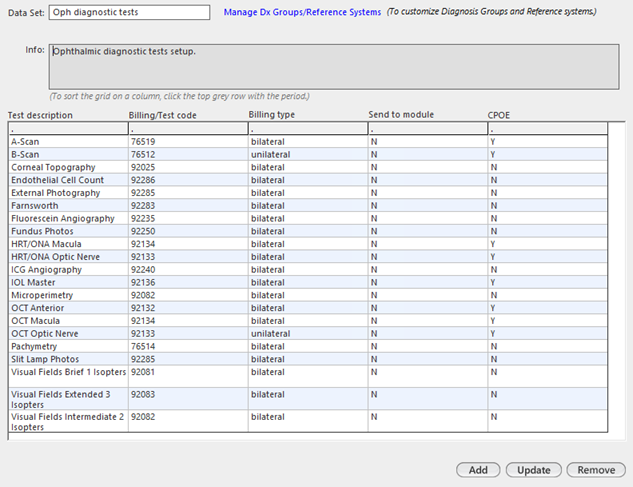Click Send to module N for Fundus Photos

point(428,231)
